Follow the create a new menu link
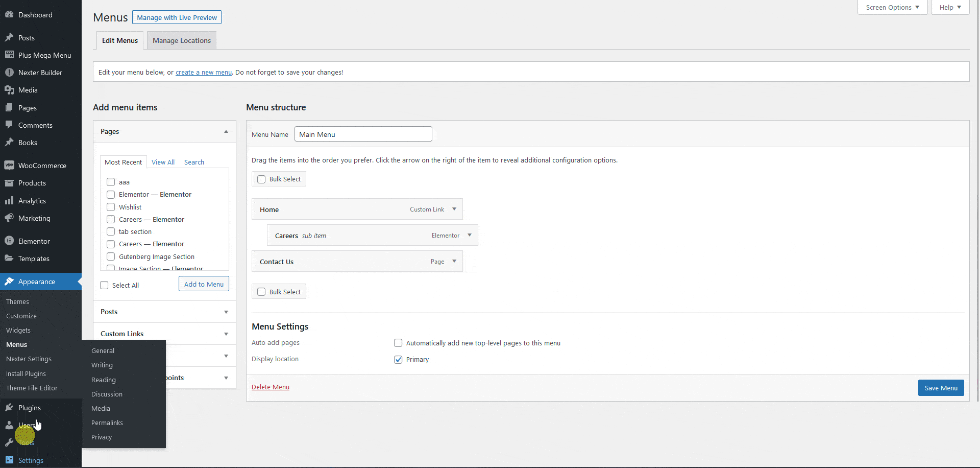 203,72
